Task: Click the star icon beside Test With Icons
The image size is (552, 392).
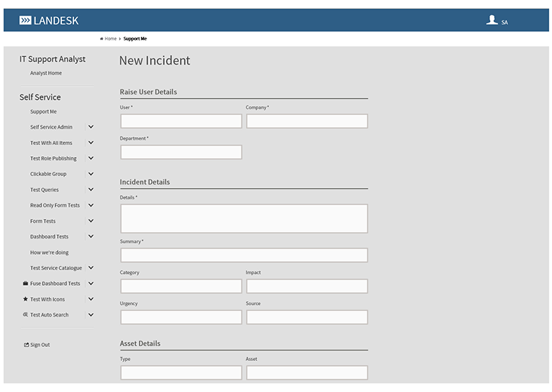Action: tap(25, 299)
